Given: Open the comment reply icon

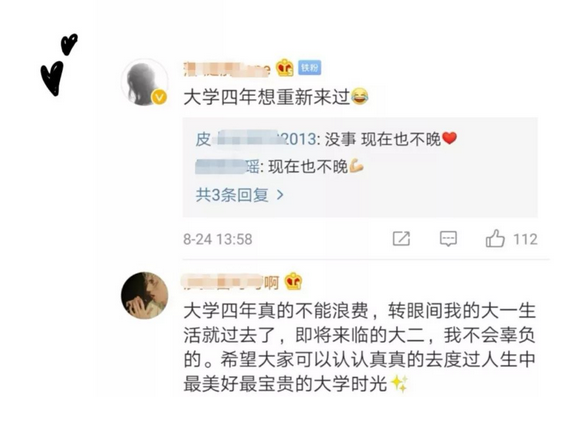Looking at the screenshot, I should click(x=448, y=239).
